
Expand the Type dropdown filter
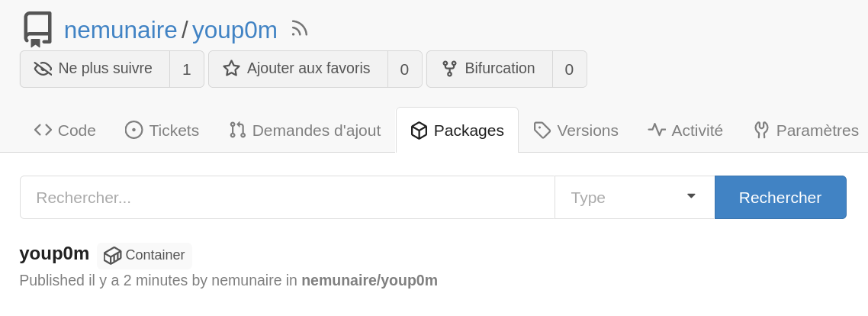point(634,198)
